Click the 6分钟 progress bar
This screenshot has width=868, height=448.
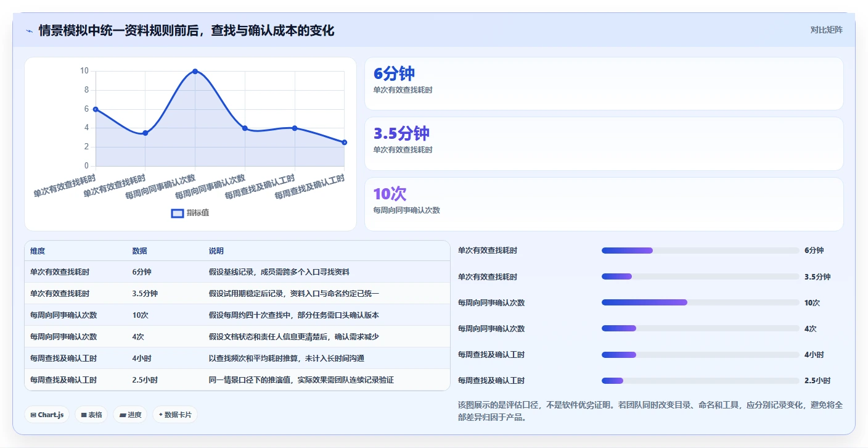click(x=700, y=251)
